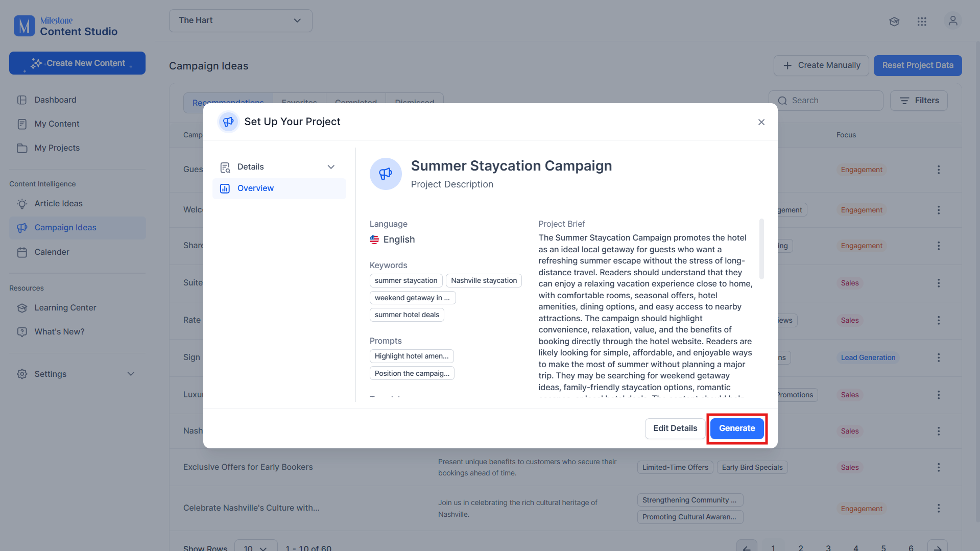The height and width of the screenshot is (551, 980).
Task: Select Overview in the dialog sidebar
Action: pos(279,188)
